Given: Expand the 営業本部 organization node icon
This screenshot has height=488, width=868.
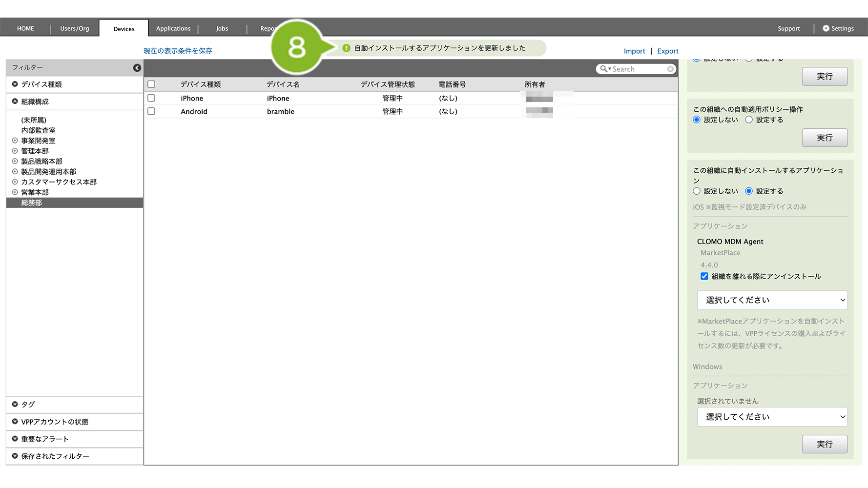Looking at the screenshot, I should pyautogui.click(x=15, y=192).
